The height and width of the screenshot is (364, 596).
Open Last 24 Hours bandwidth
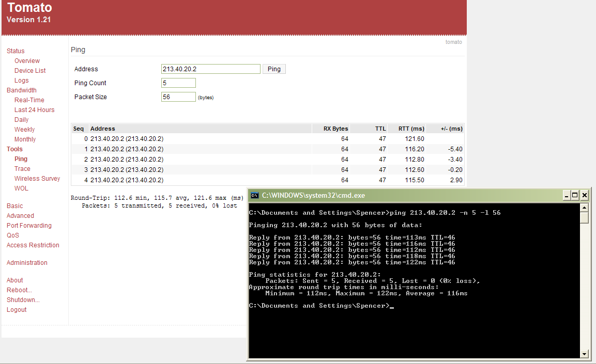[x=34, y=110]
